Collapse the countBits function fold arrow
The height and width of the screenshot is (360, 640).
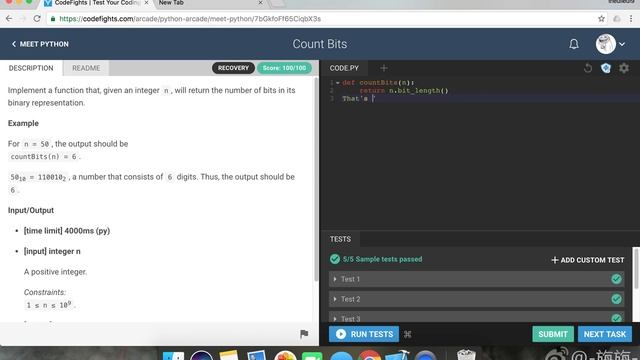point(338,83)
